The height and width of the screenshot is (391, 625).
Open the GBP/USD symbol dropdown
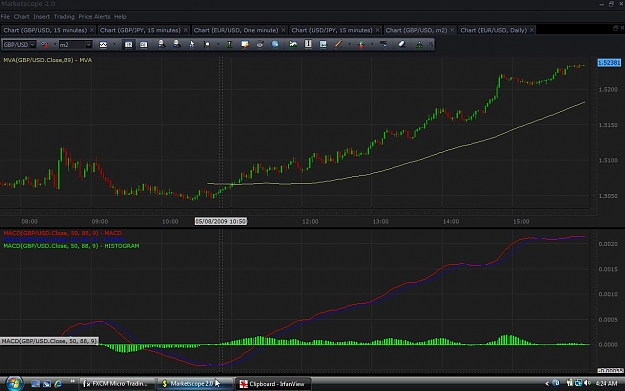[33, 45]
